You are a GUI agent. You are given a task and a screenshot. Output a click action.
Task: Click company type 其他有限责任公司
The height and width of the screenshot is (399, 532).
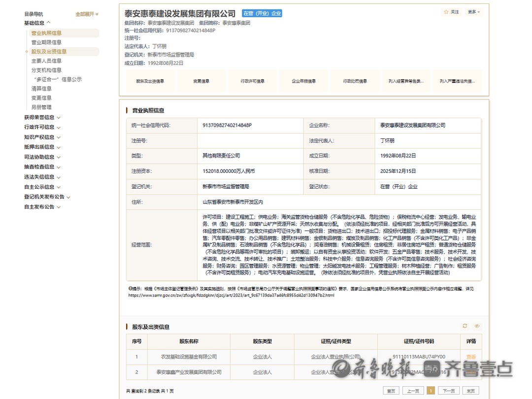click(221, 156)
